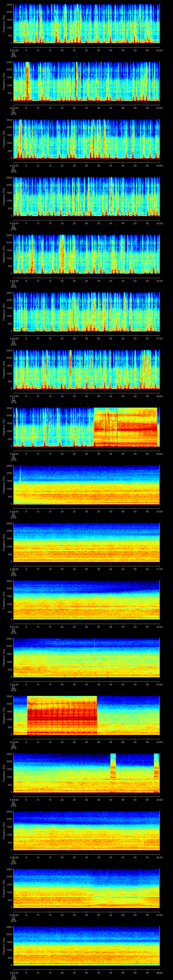Click the 4:35:00 start timestamp label
Image resolution: width=173 pixels, height=980 pixels.
pyautogui.click(x=14, y=857)
